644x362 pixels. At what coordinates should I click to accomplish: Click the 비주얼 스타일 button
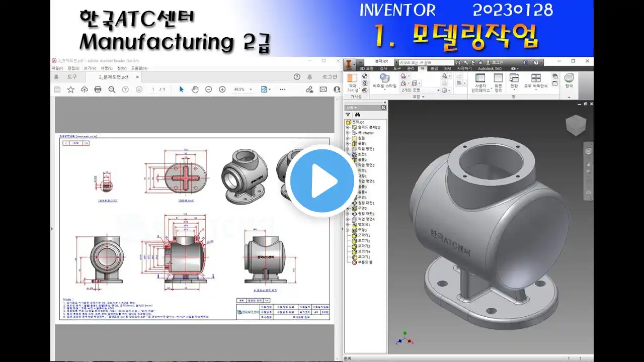point(384,82)
